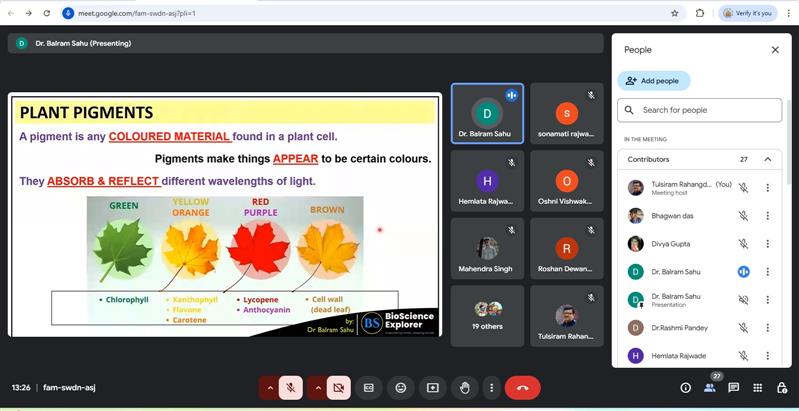Bookmark this page with star icon

tap(675, 13)
